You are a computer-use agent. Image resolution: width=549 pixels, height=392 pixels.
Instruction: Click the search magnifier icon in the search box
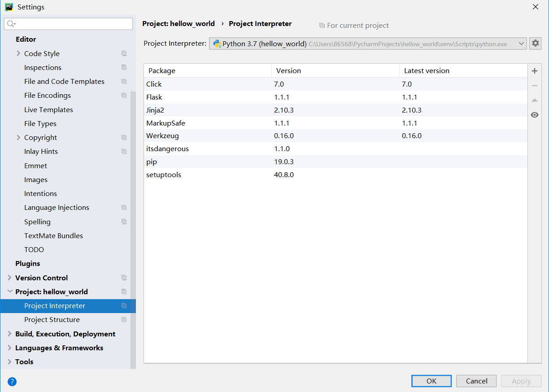tap(11, 24)
